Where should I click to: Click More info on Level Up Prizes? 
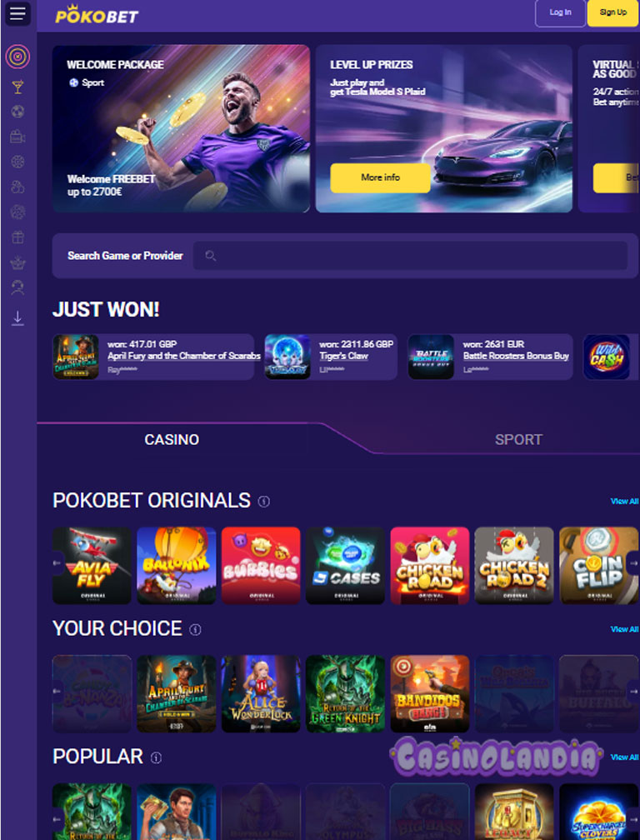pos(380,177)
